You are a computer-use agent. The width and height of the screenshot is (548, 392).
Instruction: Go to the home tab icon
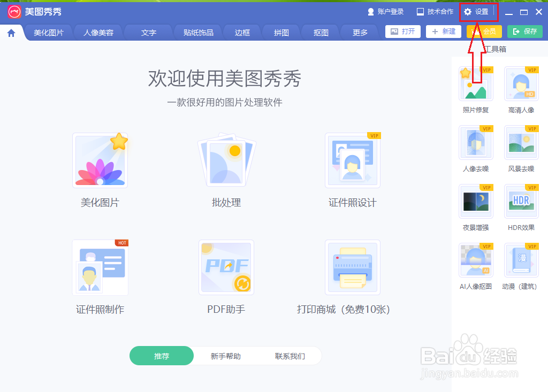[11, 33]
